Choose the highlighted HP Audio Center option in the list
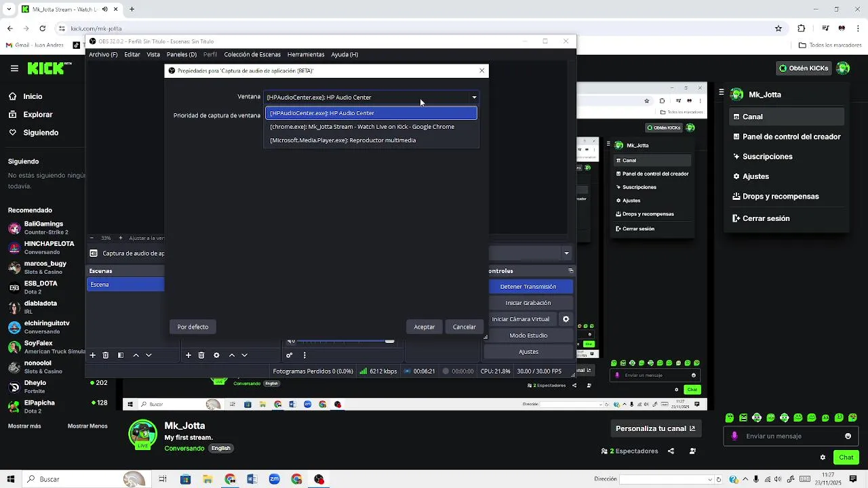The height and width of the screenshot is (488, 868). [372, 113]
